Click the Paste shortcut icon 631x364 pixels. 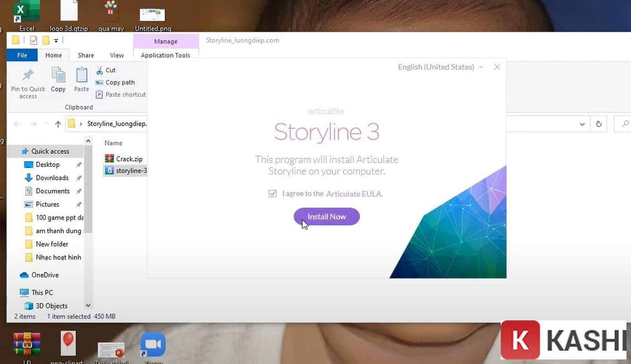pos(99,95)
